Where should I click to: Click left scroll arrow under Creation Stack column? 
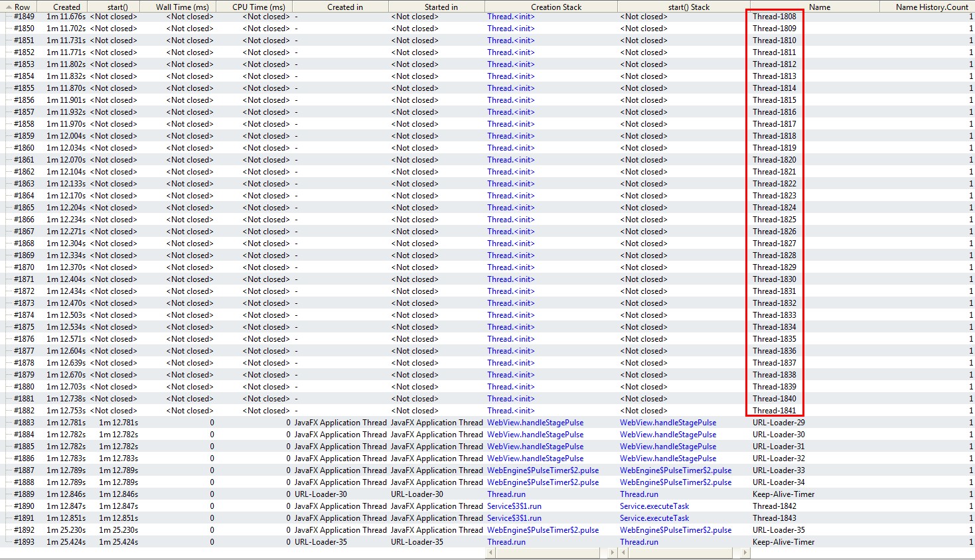coord(490,553)
